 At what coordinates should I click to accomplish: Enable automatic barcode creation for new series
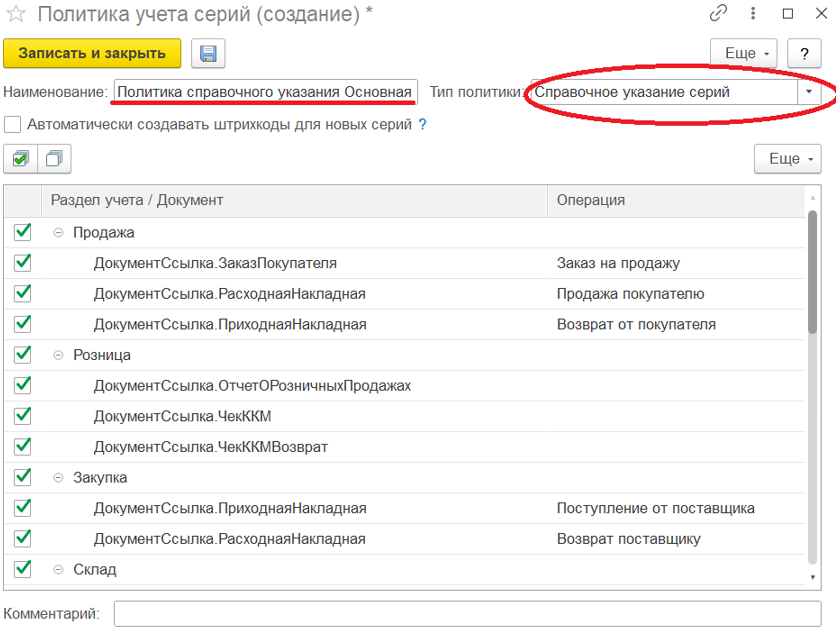(x=13, y=125)
